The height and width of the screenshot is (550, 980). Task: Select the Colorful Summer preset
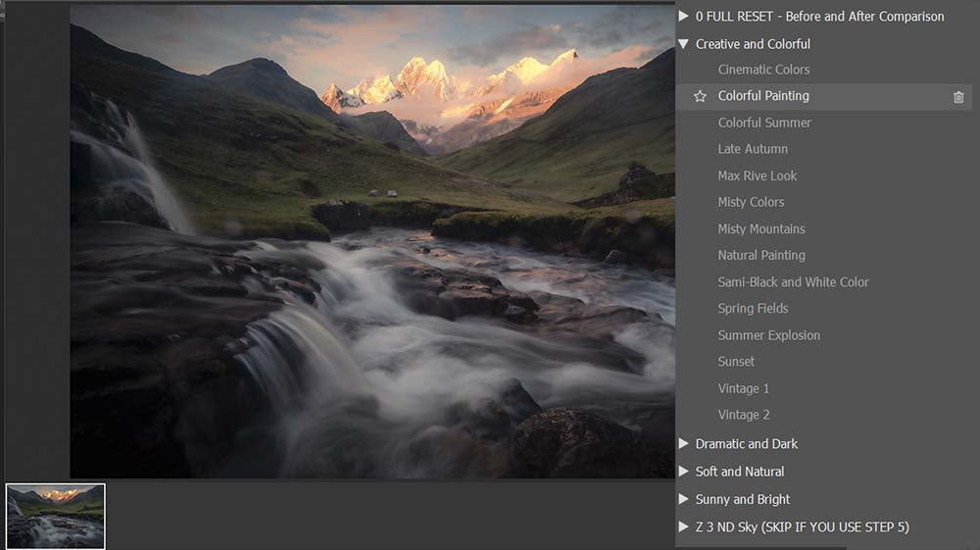click(764, 123)
